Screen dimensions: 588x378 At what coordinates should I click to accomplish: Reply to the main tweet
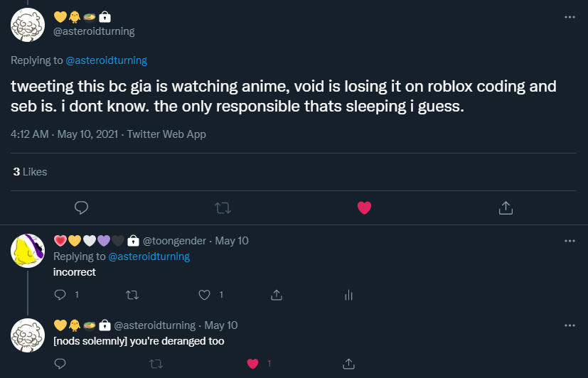(x=81, y=207)
